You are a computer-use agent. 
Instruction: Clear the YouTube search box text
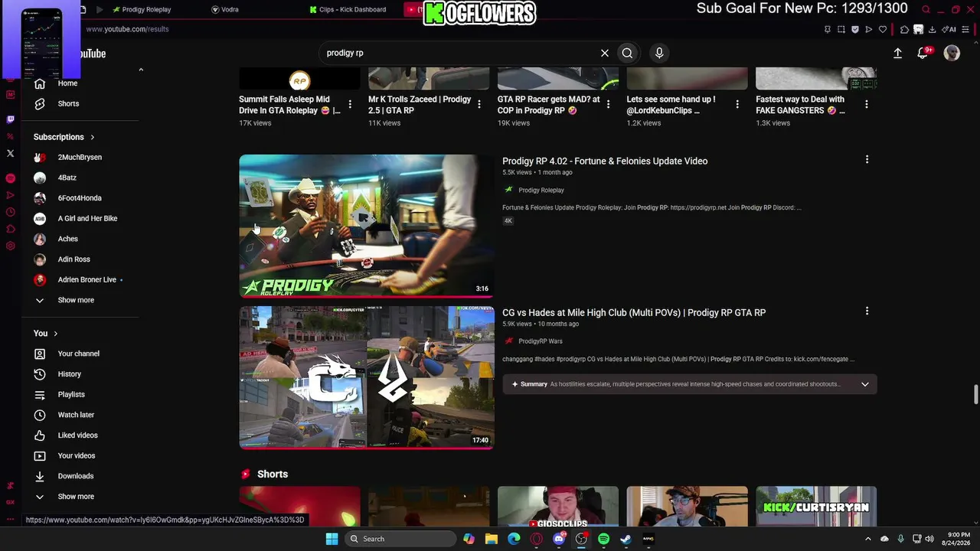(x=605, y=53)
